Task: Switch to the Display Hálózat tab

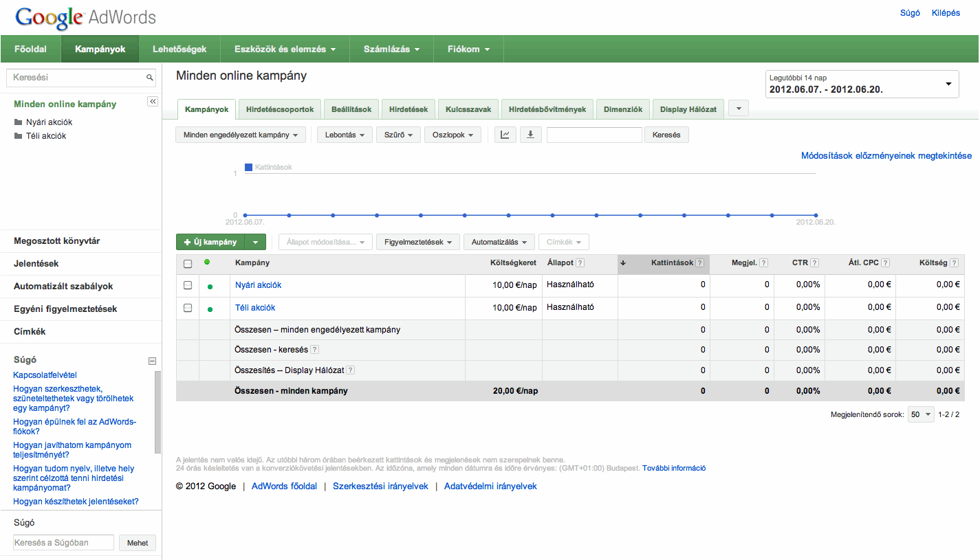Action: pyautogui.click(x=688, y=109)
